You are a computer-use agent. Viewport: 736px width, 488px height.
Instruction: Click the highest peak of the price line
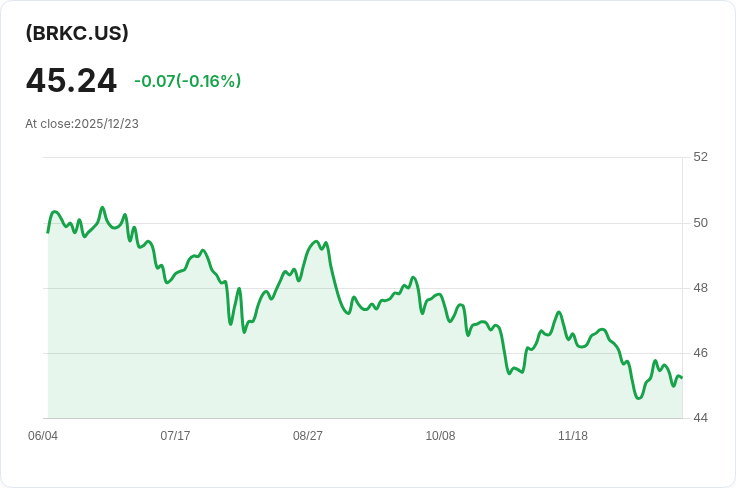tap(102, 208)
